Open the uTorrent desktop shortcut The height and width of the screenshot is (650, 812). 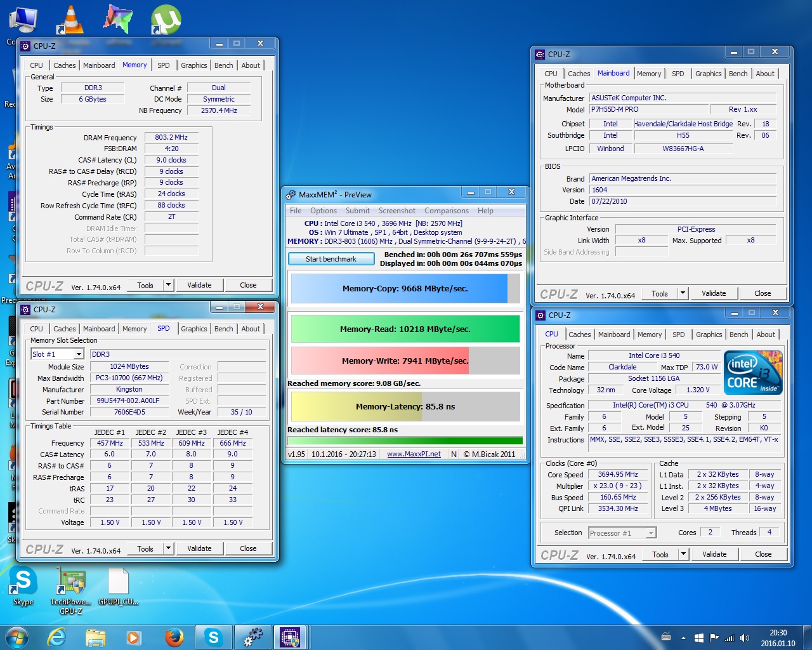coord(166,19)
